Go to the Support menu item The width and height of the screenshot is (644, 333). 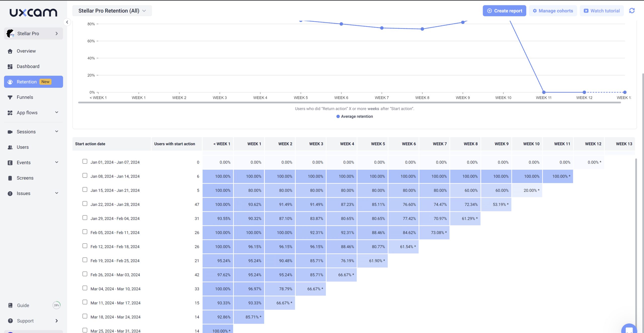click(25, 321)
